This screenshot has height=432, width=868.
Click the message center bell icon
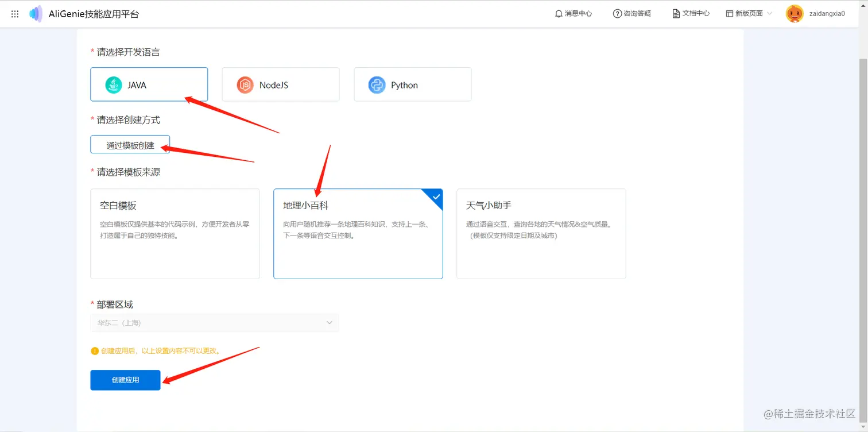point(559,13)
